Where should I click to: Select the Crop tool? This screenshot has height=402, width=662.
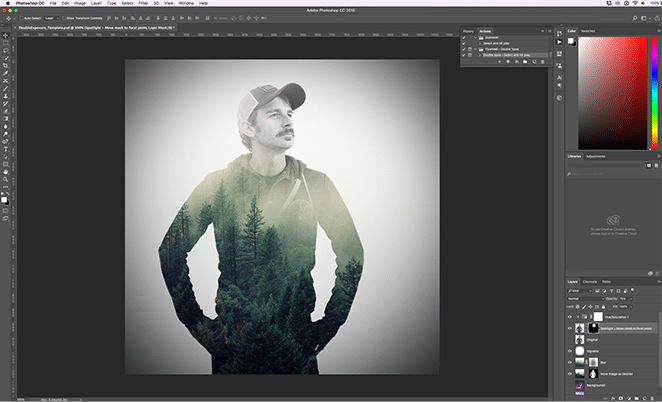tap(6, 64)
